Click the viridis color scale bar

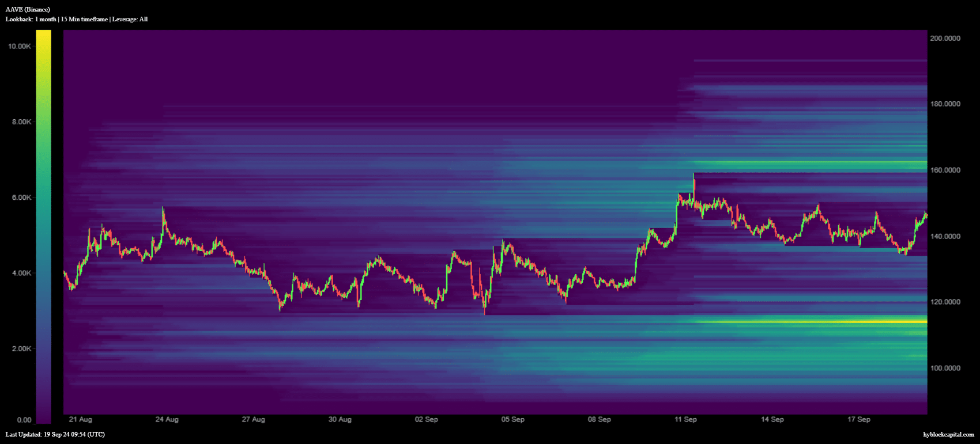click(x=43, y=227)
